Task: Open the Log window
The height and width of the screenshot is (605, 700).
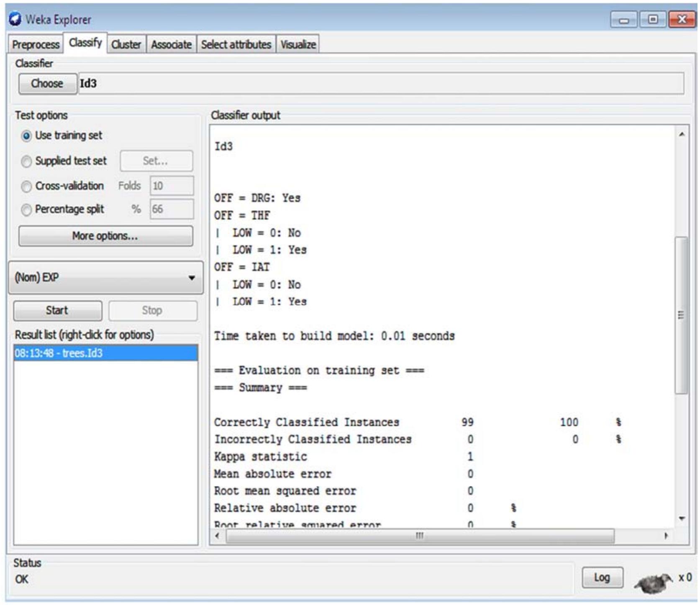Action: pos(602,577)
